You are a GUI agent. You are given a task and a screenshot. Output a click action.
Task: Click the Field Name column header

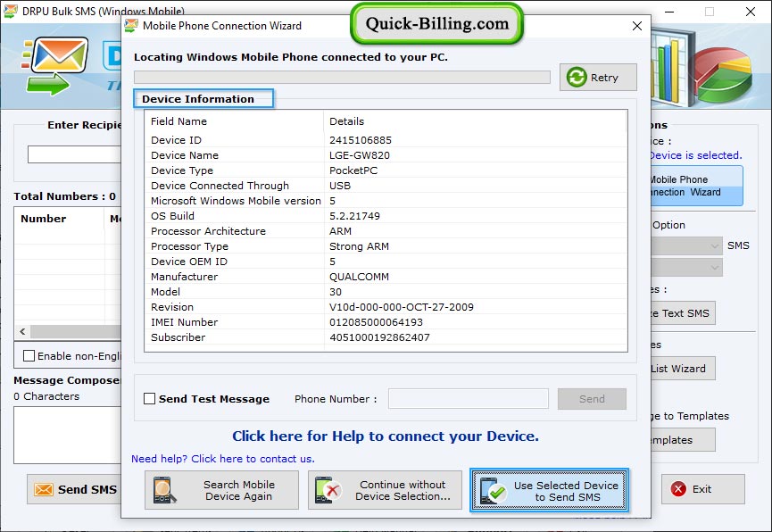point(235,121)
